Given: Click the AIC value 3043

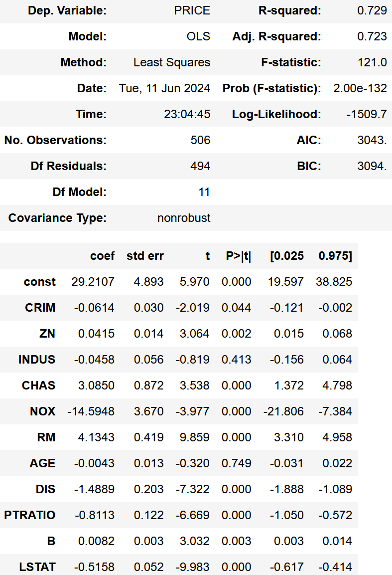Looking at the screenshot, I should [372, 141].
